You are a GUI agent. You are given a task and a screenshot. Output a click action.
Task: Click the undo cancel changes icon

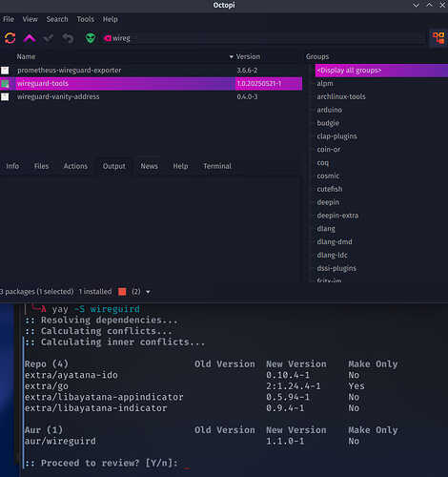tap(68, 38)
